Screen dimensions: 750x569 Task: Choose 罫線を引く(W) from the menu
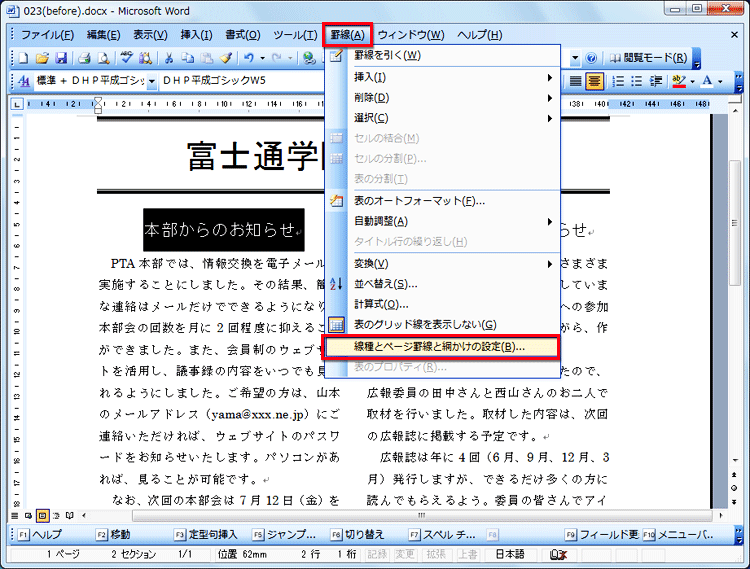click(x=442, y=55)
